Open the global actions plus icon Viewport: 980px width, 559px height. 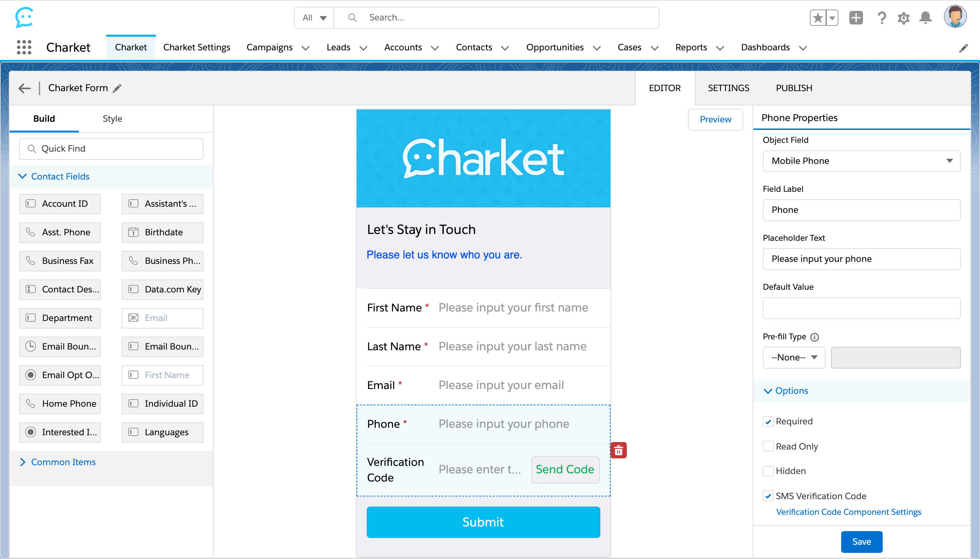(x=856, y=18)
